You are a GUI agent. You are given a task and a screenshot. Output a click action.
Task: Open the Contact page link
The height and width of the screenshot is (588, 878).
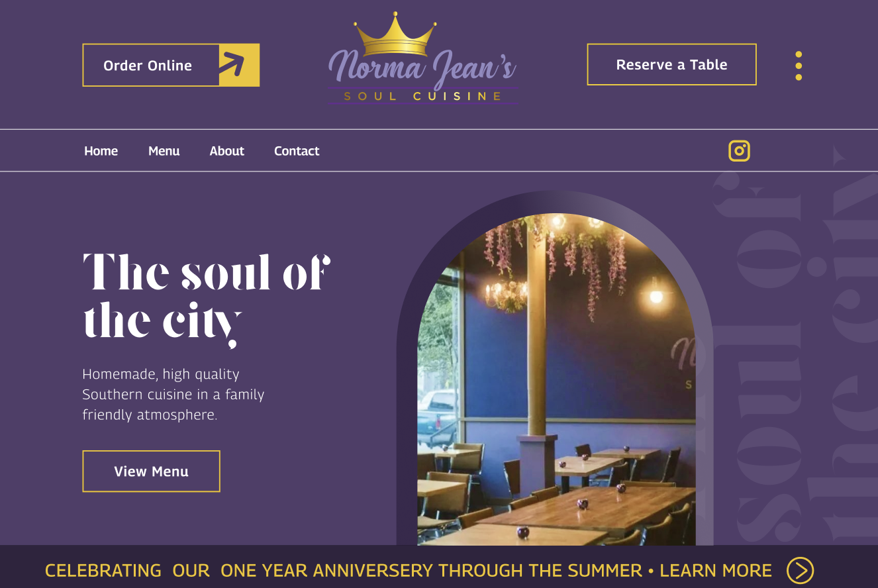297,151
